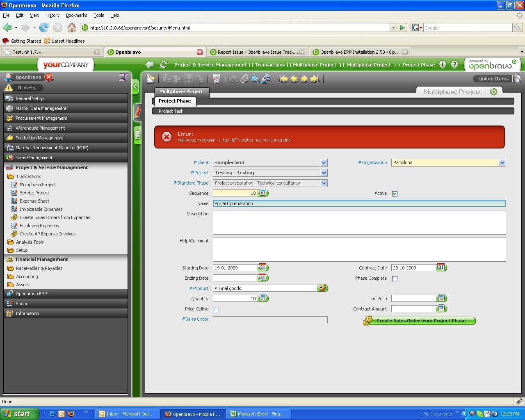Open the Service Project link
The image size is (525, 420).
click(x=34, y=193)
